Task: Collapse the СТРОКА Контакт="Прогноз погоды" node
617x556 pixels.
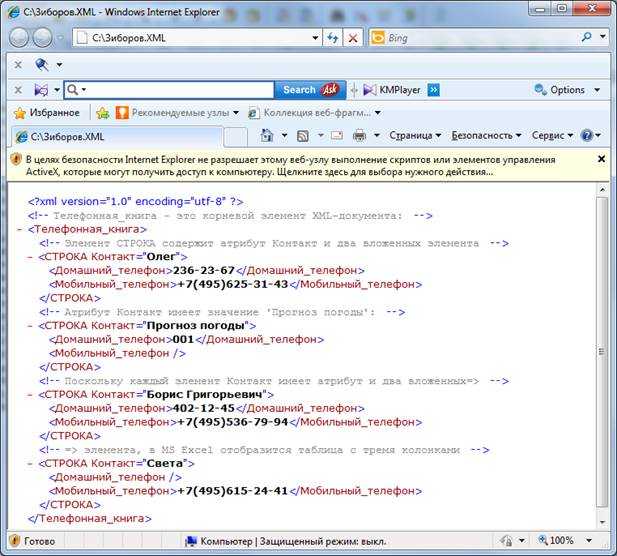Action: click(30, 326)
